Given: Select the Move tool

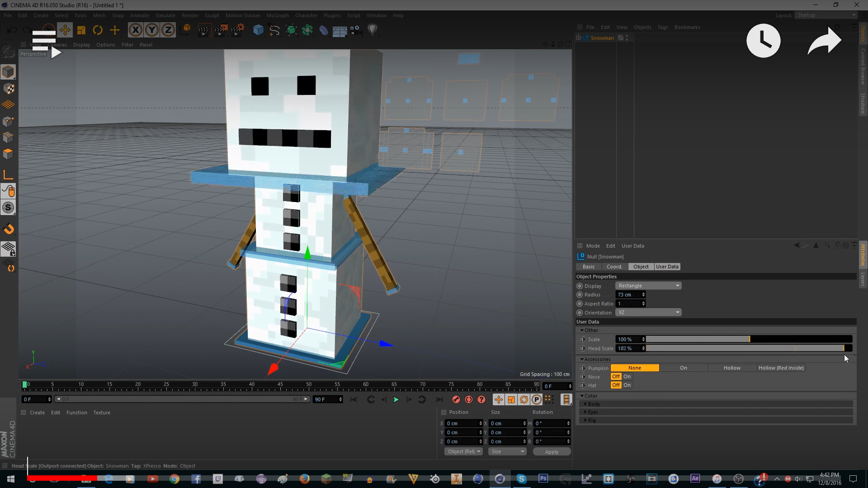Looking at the screenshot, I should coord(65,30).
